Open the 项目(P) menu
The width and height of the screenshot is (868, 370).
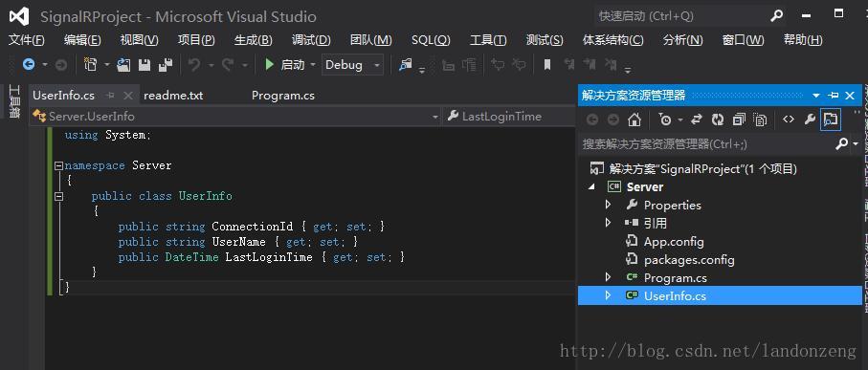(x=196, y=40)
